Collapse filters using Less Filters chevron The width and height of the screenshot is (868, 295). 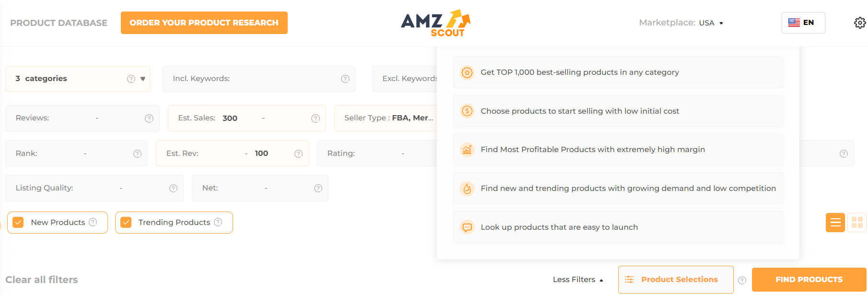point(600,279)
